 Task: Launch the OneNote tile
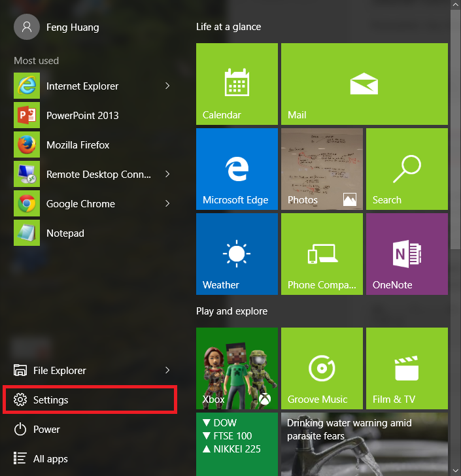point(407,254)
